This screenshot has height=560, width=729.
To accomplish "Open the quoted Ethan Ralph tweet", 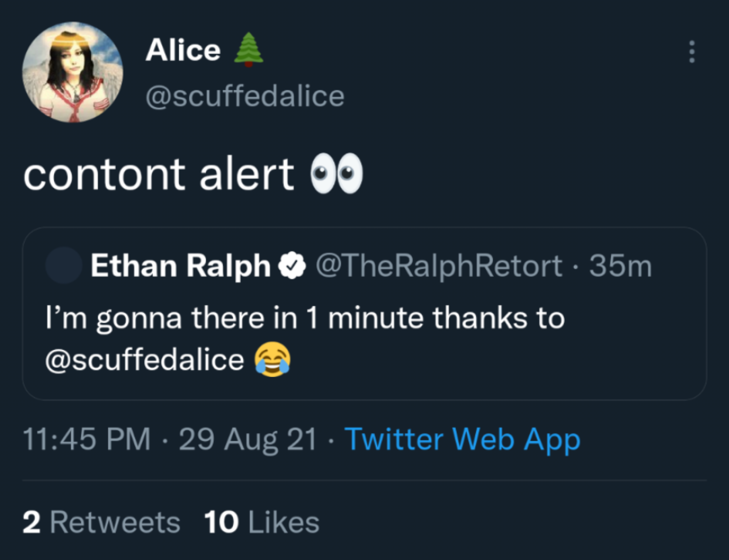I will pyautogui.click(x=364, y=313).
